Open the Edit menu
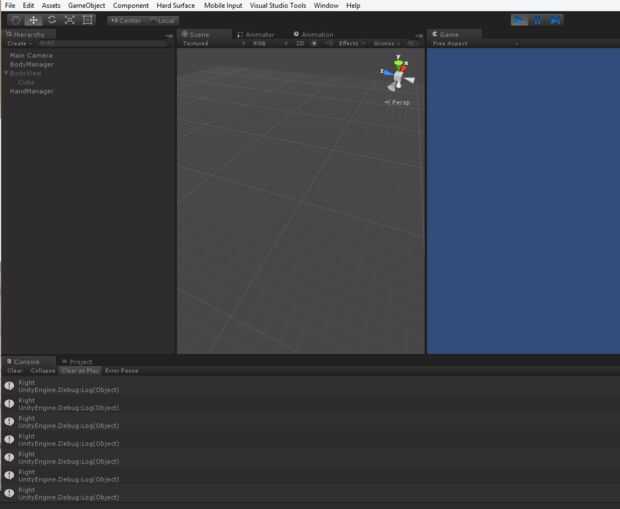The height and width of the screenshot is (509, 620). pyautogui.click(x=28, y=5)
